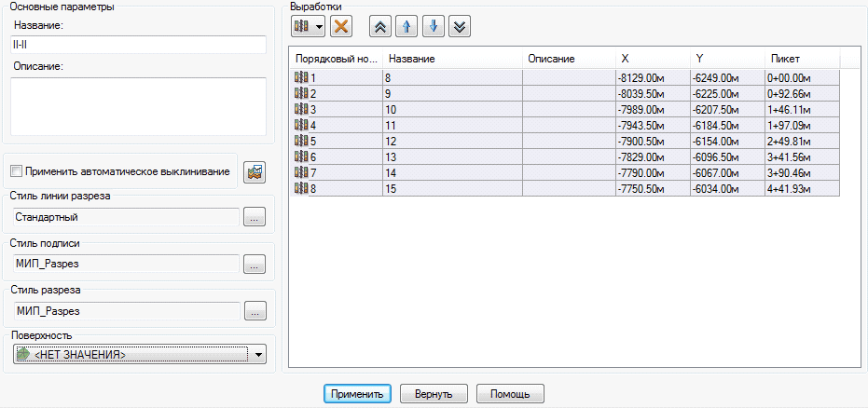
Task: Click the 'Название' name input field
Action: [138, 44]
